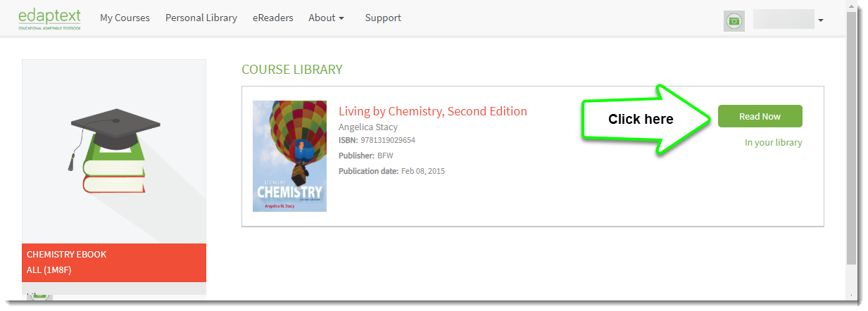Click the Chemistry Ebook red course banner
Screen dimensions: 868x311
pos(114,262)
